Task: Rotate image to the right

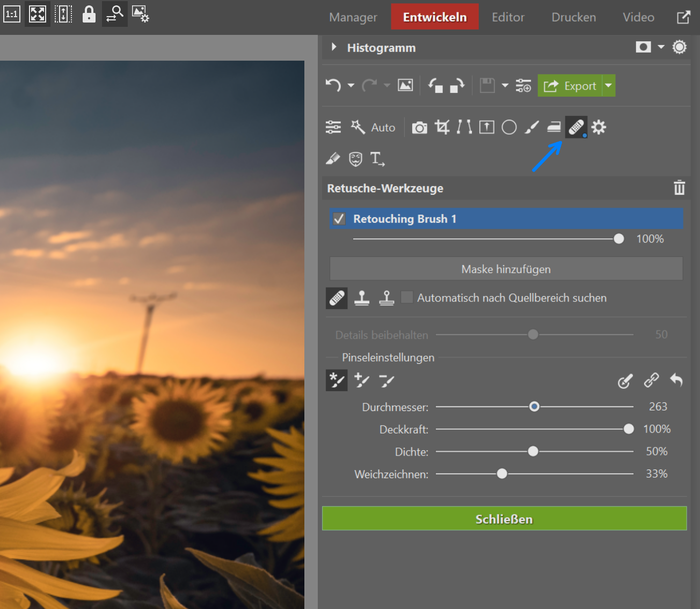Action: click(457, 85)
